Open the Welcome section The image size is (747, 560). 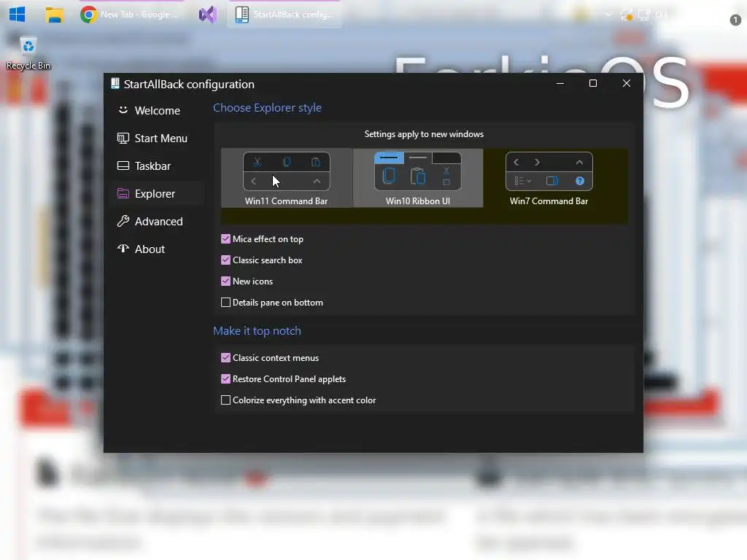(x=158, y=111)
